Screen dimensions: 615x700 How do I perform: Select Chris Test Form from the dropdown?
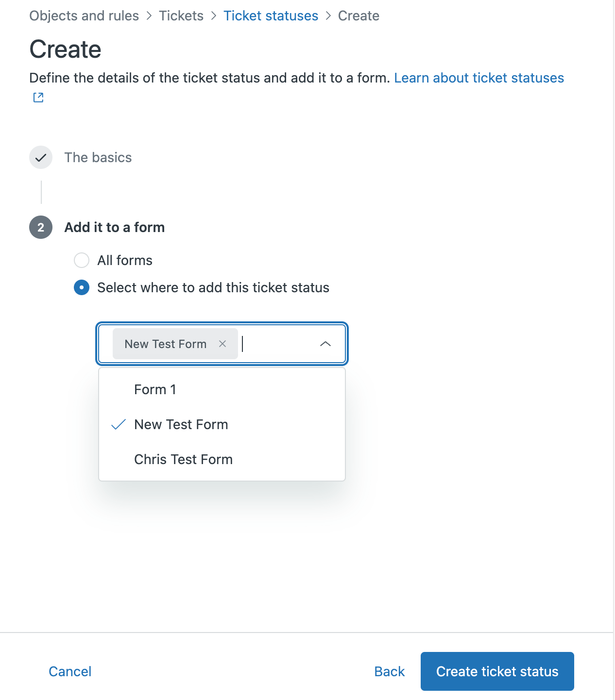[x=183, y=459]
